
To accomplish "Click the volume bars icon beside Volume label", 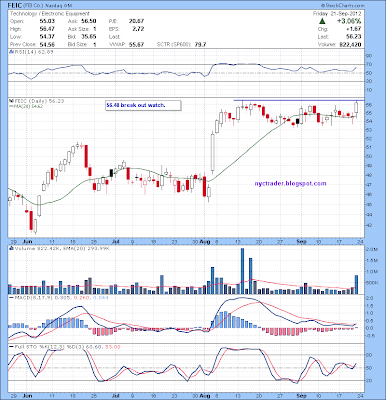I will coord(11,248).
